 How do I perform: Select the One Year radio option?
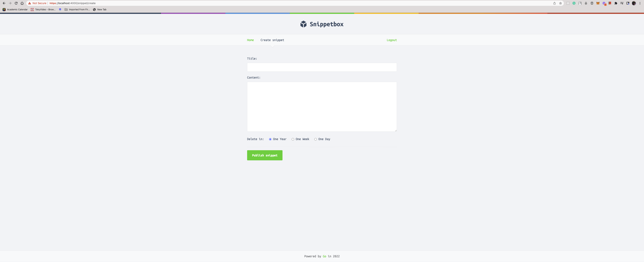270,139
